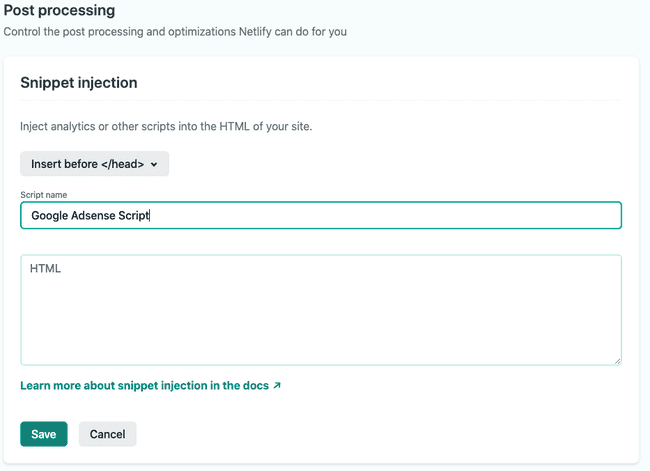The height and width of the screenshot is (471, 650).
Task: Click the Netlify post processing subtitle text
Action: point(175,32)
